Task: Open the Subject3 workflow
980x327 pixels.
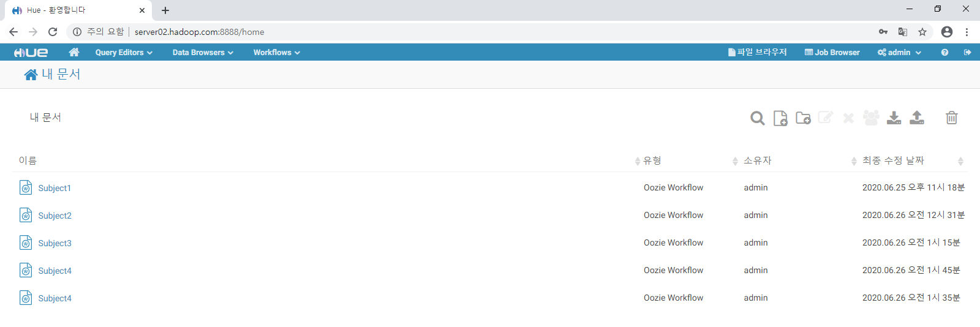Action: point(55,243)
